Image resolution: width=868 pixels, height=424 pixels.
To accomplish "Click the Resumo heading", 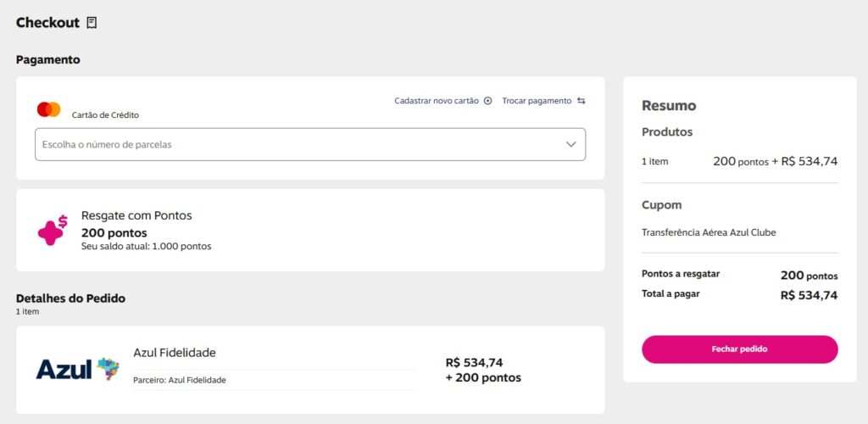I will (x=669, y=106).
